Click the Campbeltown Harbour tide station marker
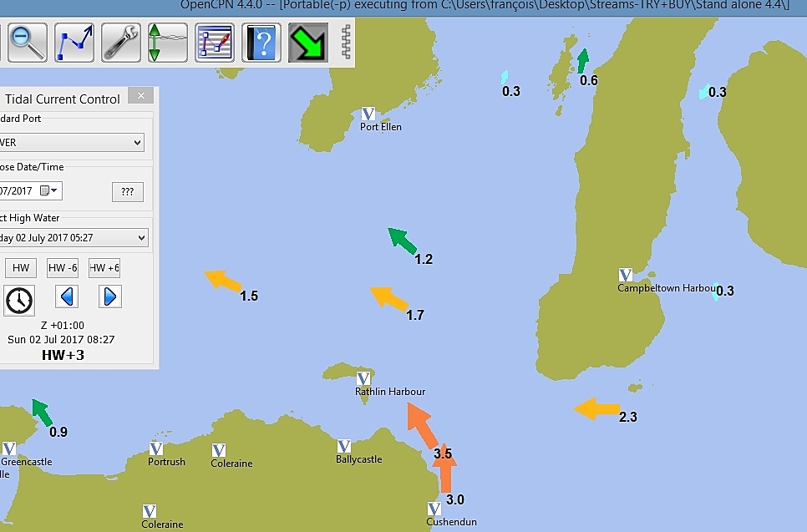The width and height of the screenshot is (807, 532). 626,275
